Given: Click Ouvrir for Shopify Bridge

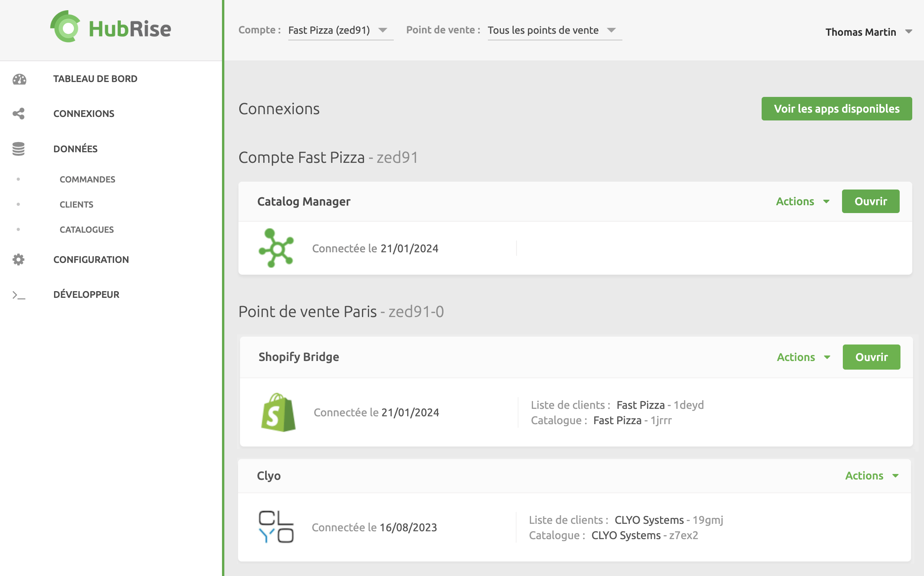Looking at the screenshot, I should (x=871, y=357).
